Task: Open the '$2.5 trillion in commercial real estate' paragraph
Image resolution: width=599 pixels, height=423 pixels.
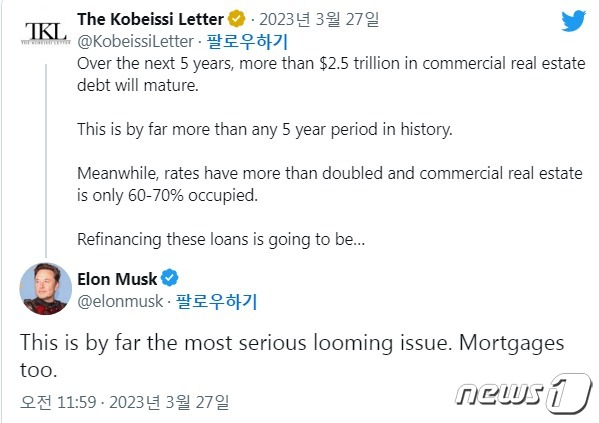Action: pos(331,74)
